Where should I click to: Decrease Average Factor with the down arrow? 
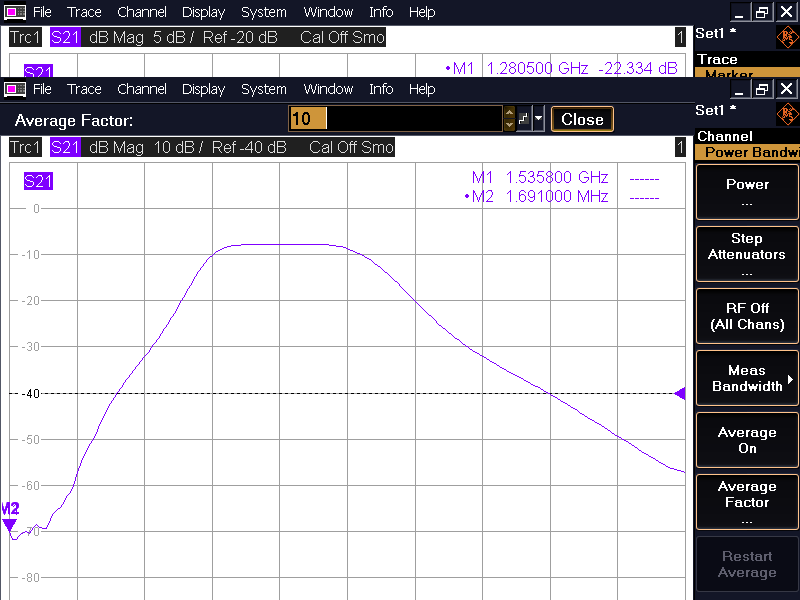coord(509,125)
